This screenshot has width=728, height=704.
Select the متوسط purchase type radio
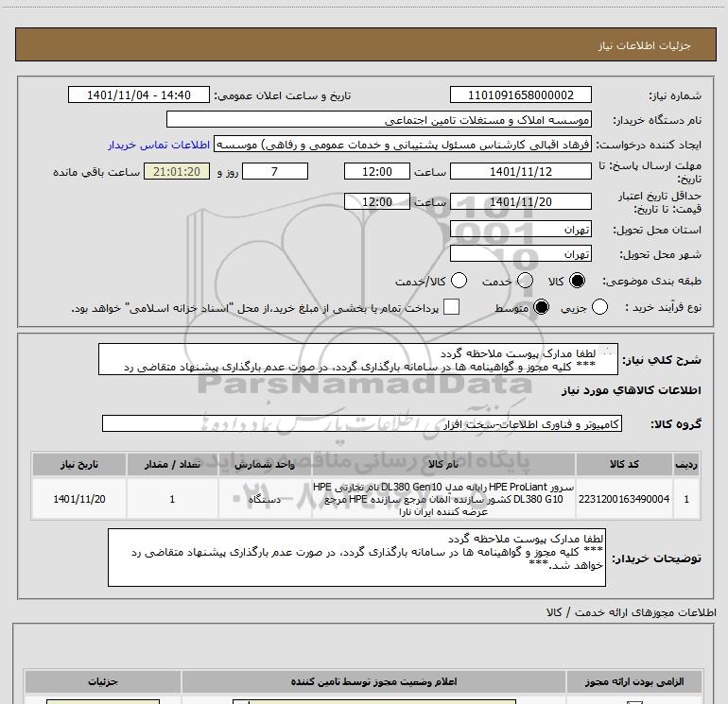click(541, 307)
